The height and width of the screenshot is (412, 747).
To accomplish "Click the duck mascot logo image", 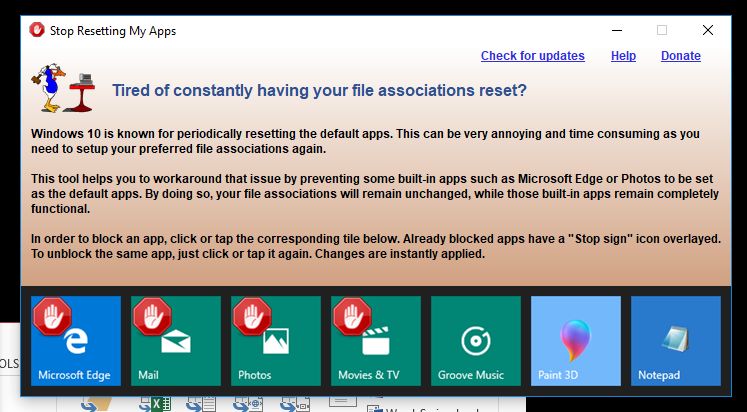I will coord(63,88).
